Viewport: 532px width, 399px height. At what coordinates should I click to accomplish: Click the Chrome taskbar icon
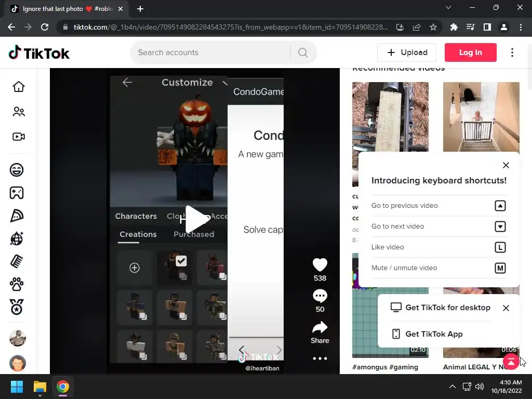click(x=63, y=387)
